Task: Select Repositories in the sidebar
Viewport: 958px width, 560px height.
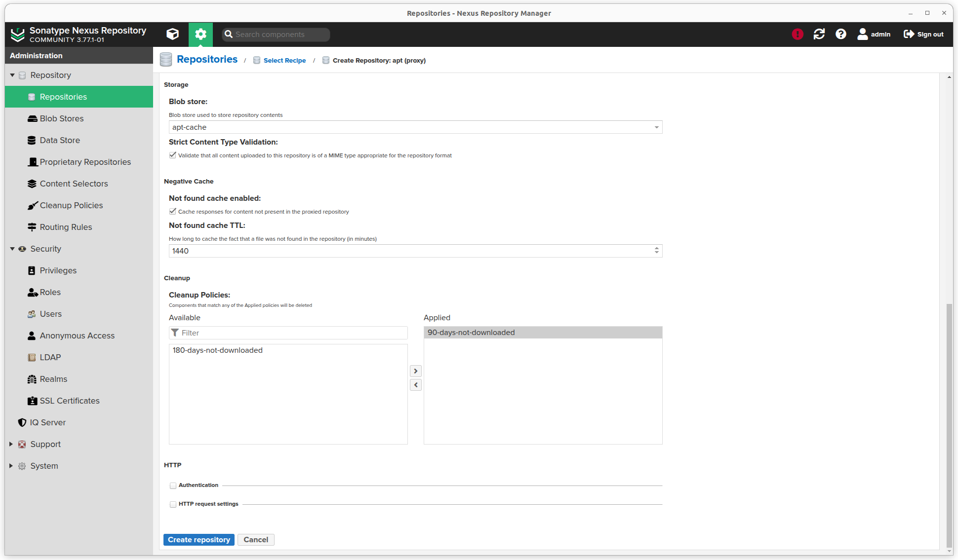Action: [x=79, y=97]
